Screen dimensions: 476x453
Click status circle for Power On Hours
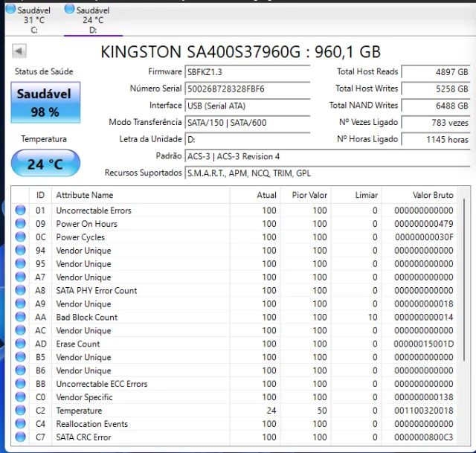[20, 223]
